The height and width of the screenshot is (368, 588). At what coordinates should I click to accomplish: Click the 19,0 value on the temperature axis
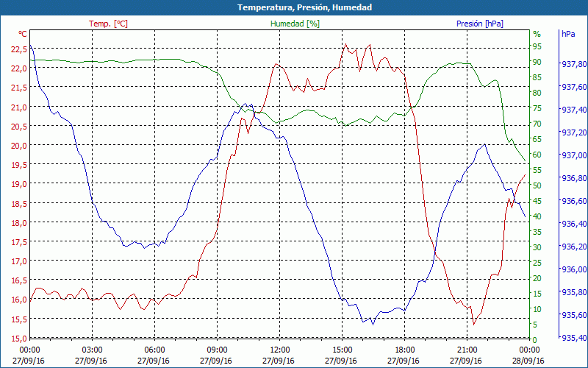point(20,184)
